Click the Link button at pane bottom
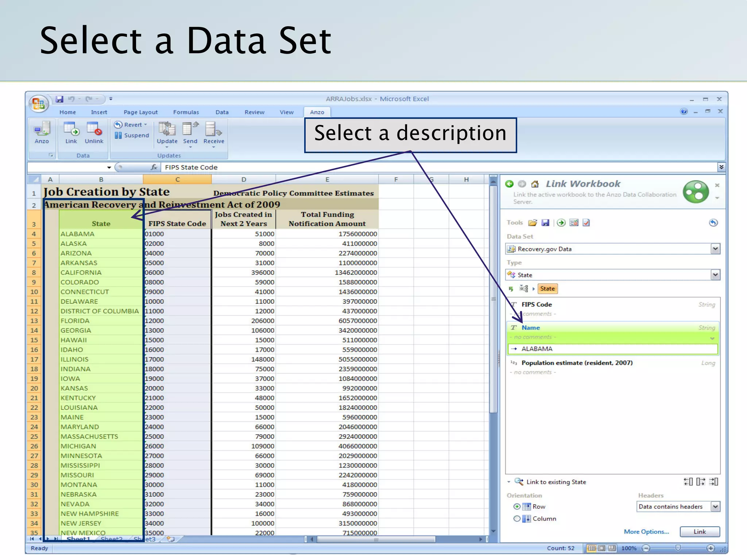This screenshot has width=747, height=560. [x=700, y=532]
